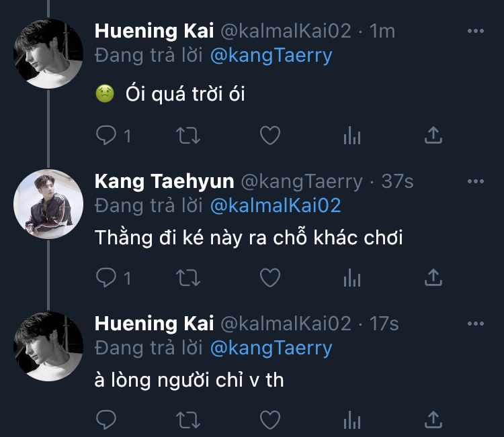Viewport: 504px width, 437px height.
Task: View analytics for "Ói quá trời ói" tweet
Action: point(352,136)
